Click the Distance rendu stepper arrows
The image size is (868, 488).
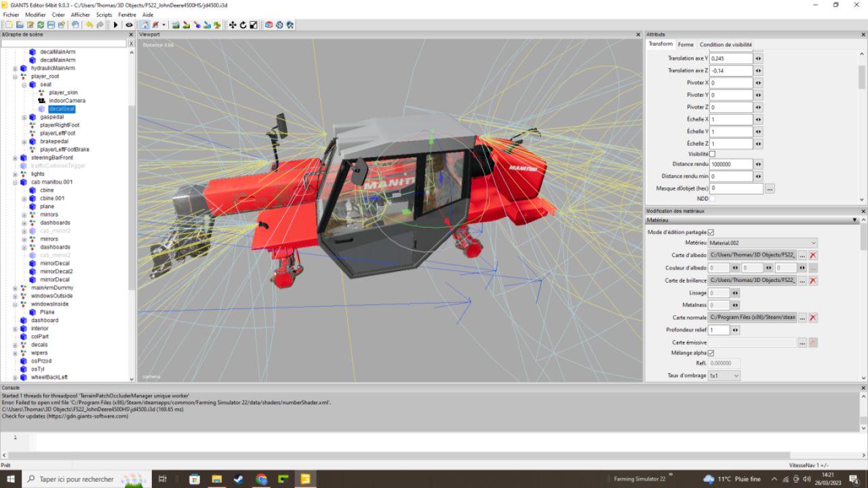[758, 164]
